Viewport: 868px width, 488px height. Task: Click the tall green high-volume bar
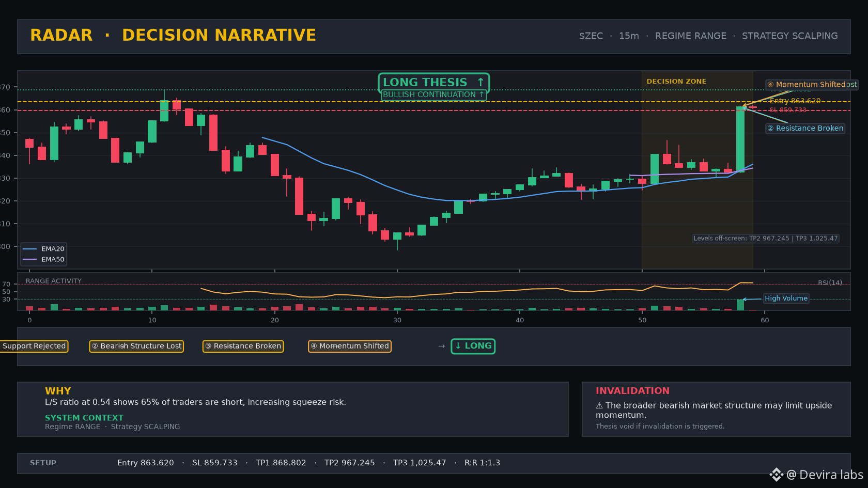pos(740,305)
